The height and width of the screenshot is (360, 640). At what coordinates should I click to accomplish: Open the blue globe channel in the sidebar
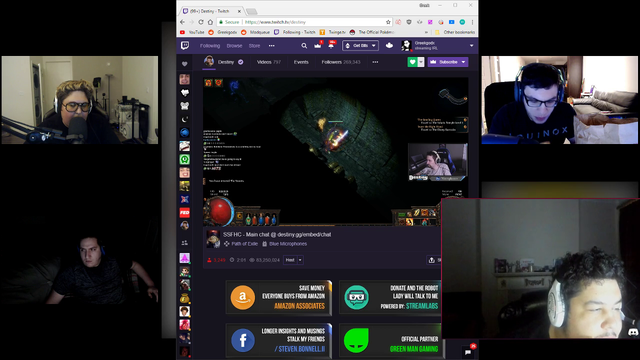click(184, 133)
